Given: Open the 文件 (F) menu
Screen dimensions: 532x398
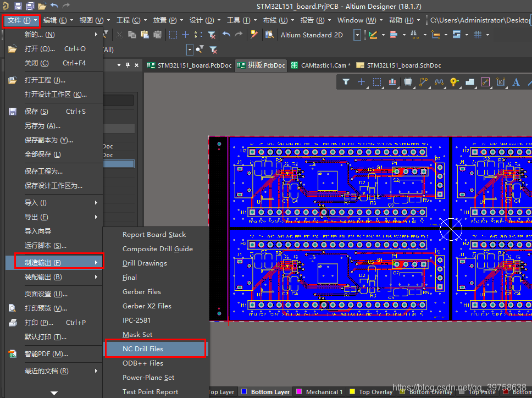Looking at the screenshot, I should tap(22, 20).
